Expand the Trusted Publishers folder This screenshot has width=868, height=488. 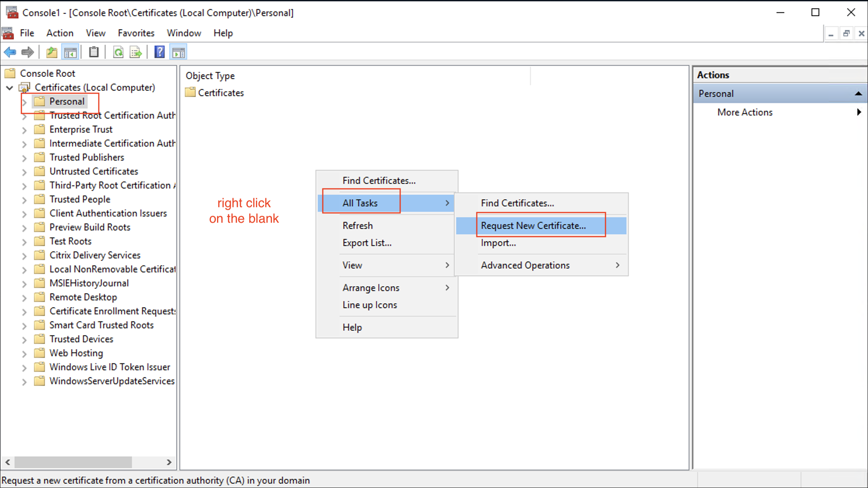pos(24,158)
